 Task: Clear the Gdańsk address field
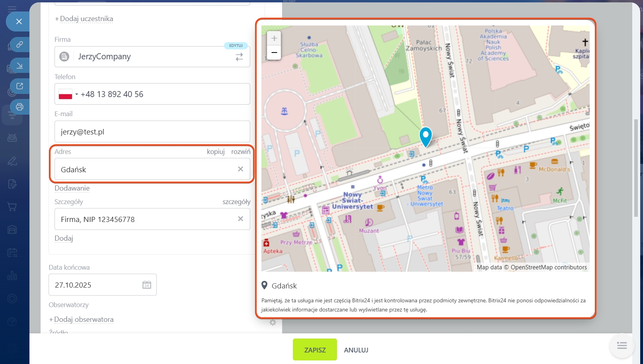pyautogui.click(x=240, y=169)
